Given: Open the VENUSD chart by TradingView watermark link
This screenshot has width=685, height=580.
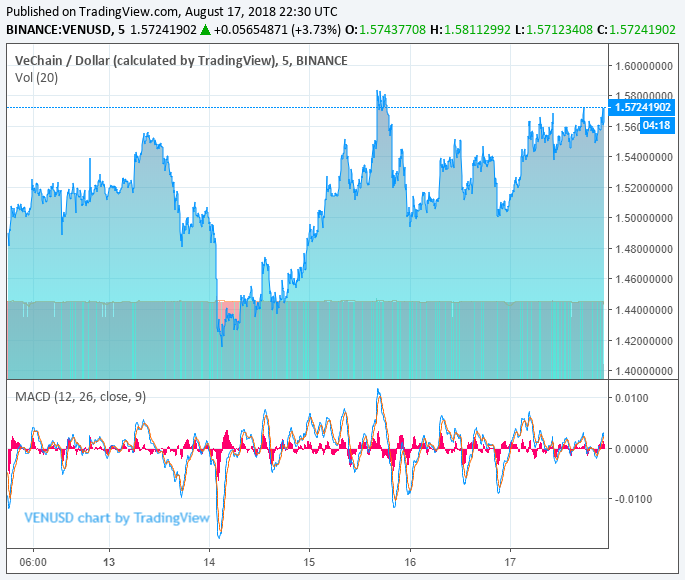Looking at the screenshot, I should [117, 518].
